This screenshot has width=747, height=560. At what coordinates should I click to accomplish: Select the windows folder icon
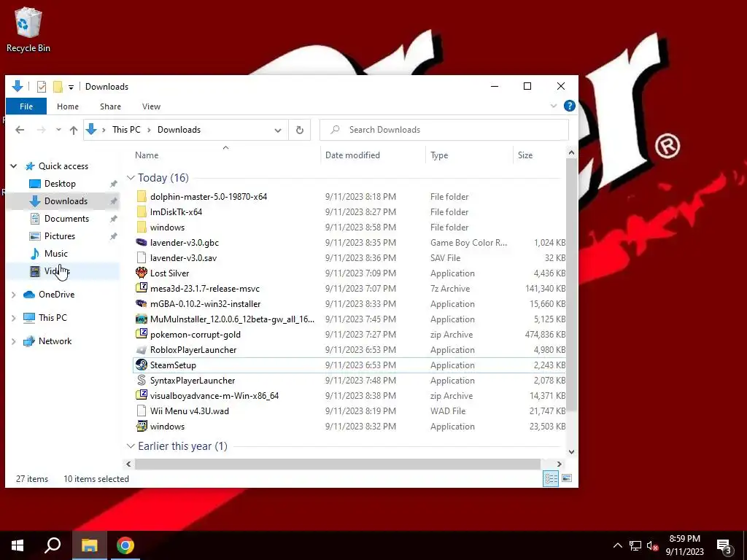point(141,227)
